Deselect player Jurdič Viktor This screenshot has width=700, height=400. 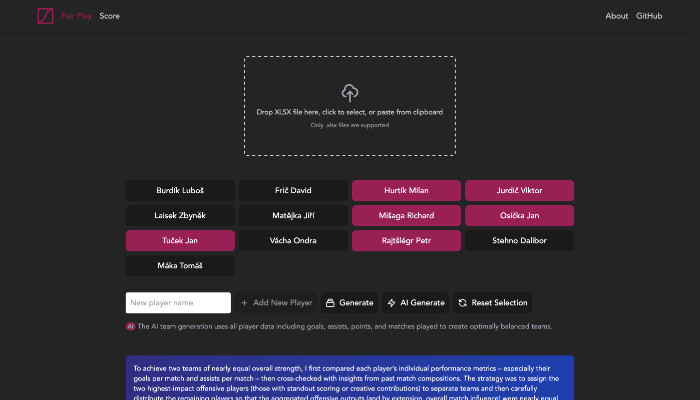[520, 190]
